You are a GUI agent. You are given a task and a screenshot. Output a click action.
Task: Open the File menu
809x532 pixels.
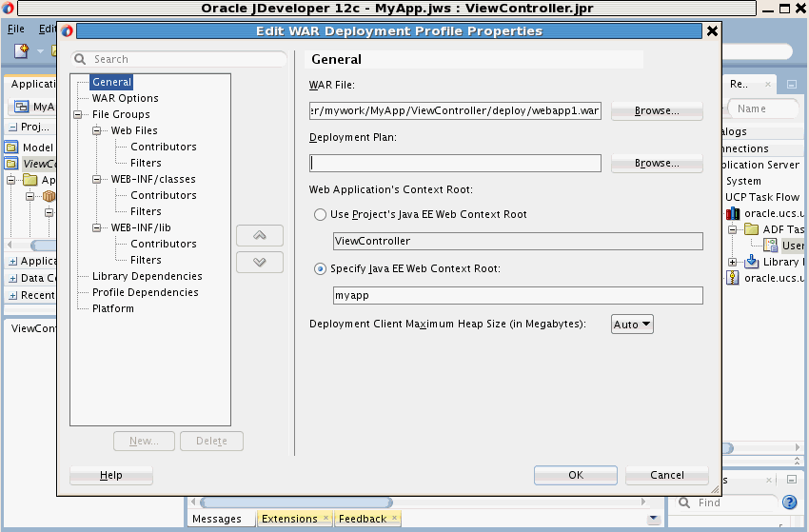15,29
